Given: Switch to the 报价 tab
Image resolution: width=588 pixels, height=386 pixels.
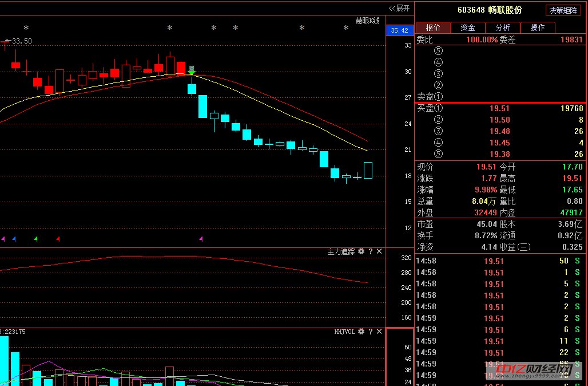Looking at the screenshot, I should [x=433, y=27].
